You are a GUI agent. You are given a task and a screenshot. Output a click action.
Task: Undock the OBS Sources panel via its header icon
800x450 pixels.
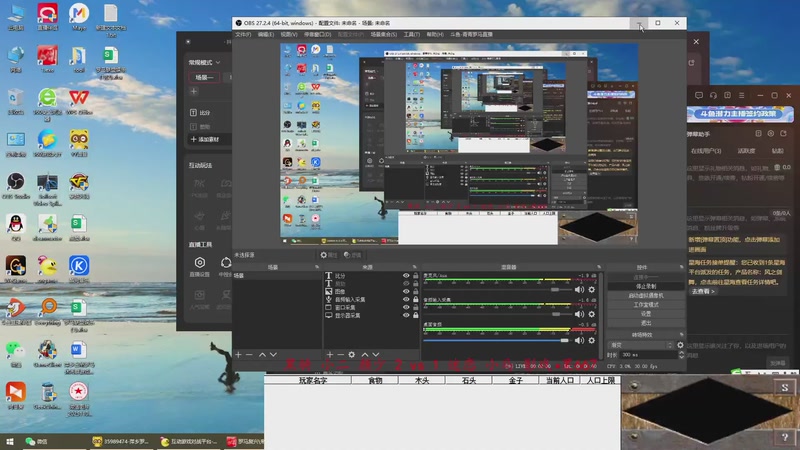(x=414, y=267)
